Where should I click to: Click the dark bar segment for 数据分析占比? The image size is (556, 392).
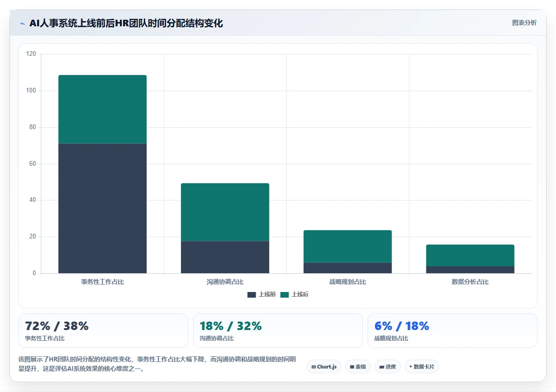point(470,269)
